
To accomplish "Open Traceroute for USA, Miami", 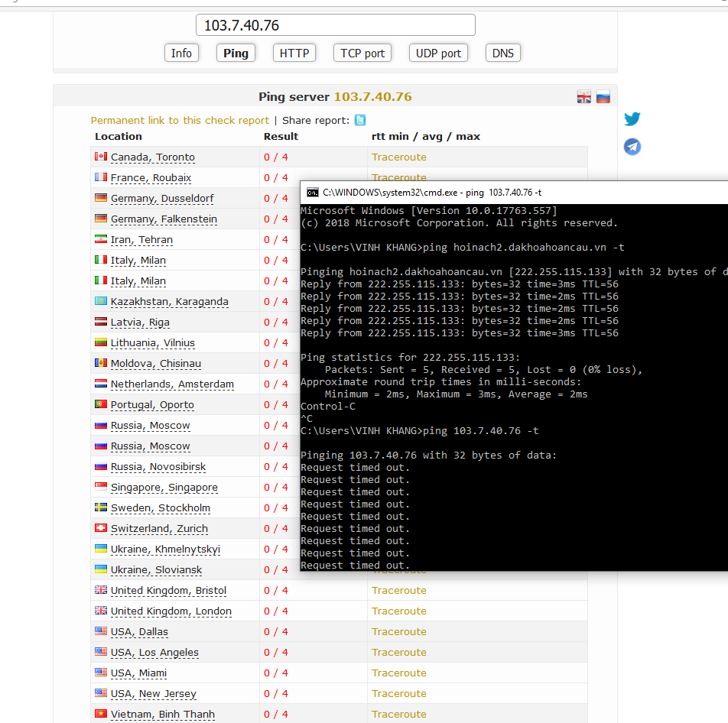I will tap(399, 673).
